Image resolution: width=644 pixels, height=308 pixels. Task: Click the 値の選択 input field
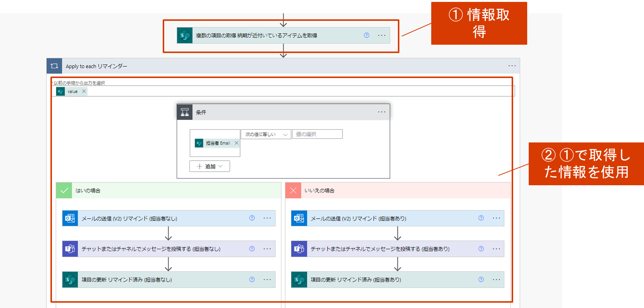[x=317, y=134]
